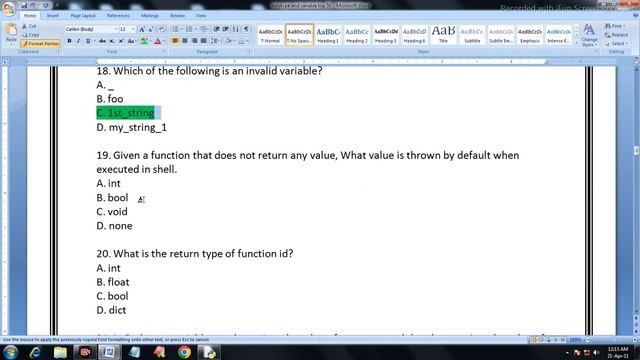
Task: Apply the font color
Action: tap(158, 41)
